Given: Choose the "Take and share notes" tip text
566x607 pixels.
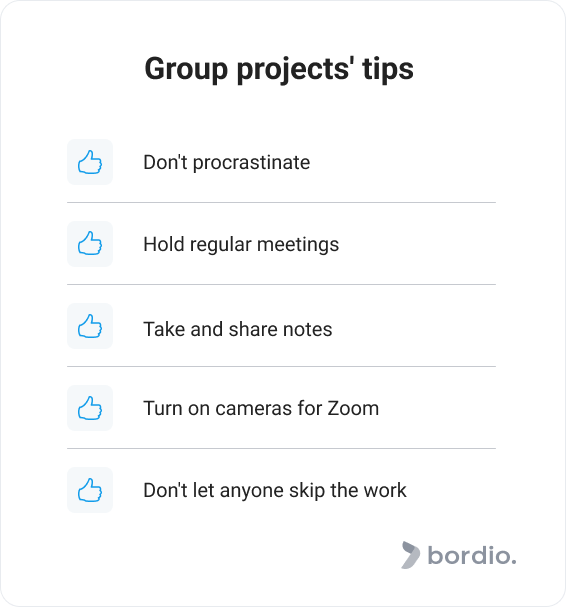Looking at the screenshot, I should click(x=238, y=329).
